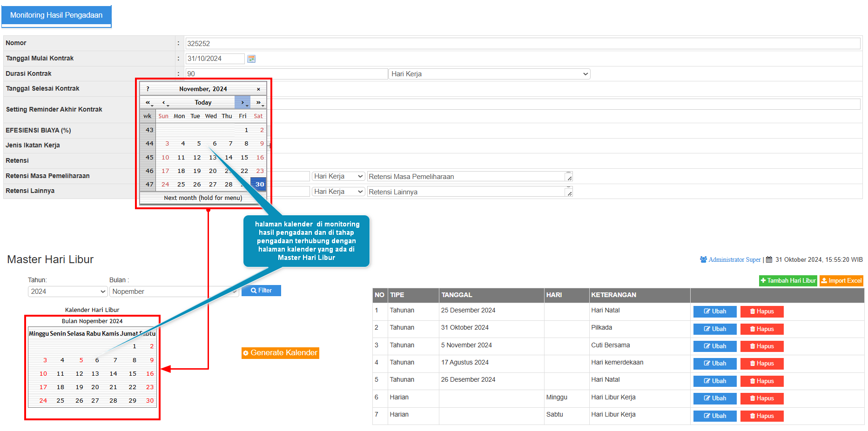Click Today in the calendar popup
This screenshot has height=431, width=868.
(203, 102)
